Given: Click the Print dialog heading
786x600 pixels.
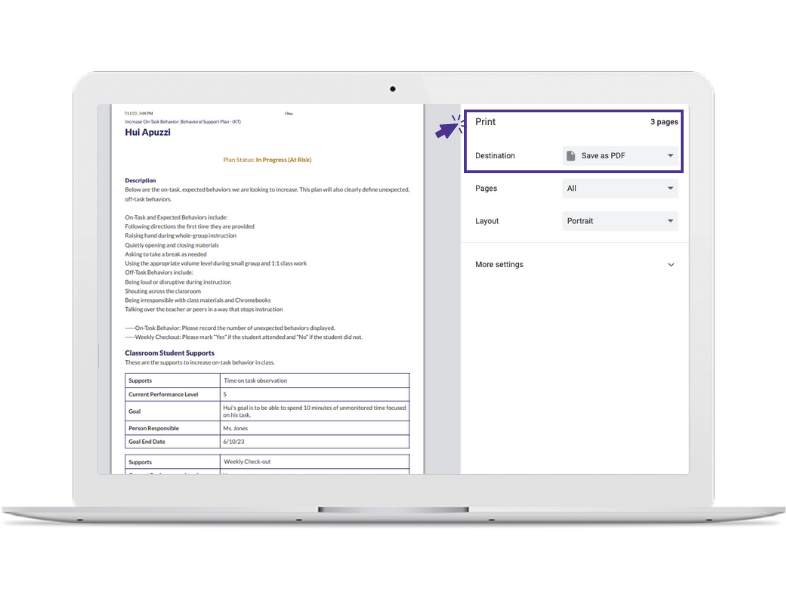Looking at the screenshot, I should [485, 122].
